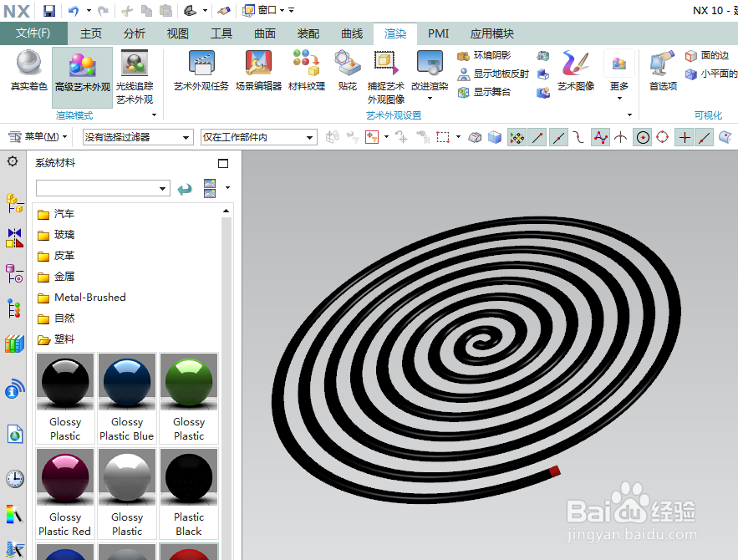
Task: Toggle snap to quadrant point
Action: (x=662, y=137)
